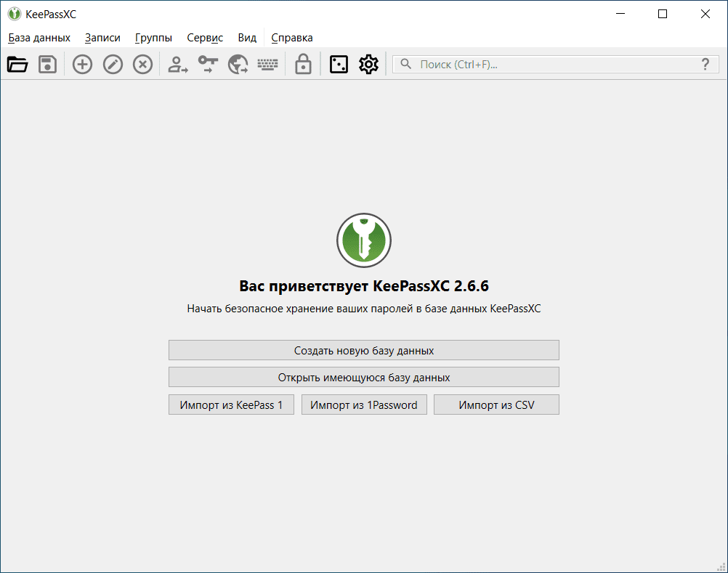
Task: Open the password generator dice icon
Action: tap(339, 65)
